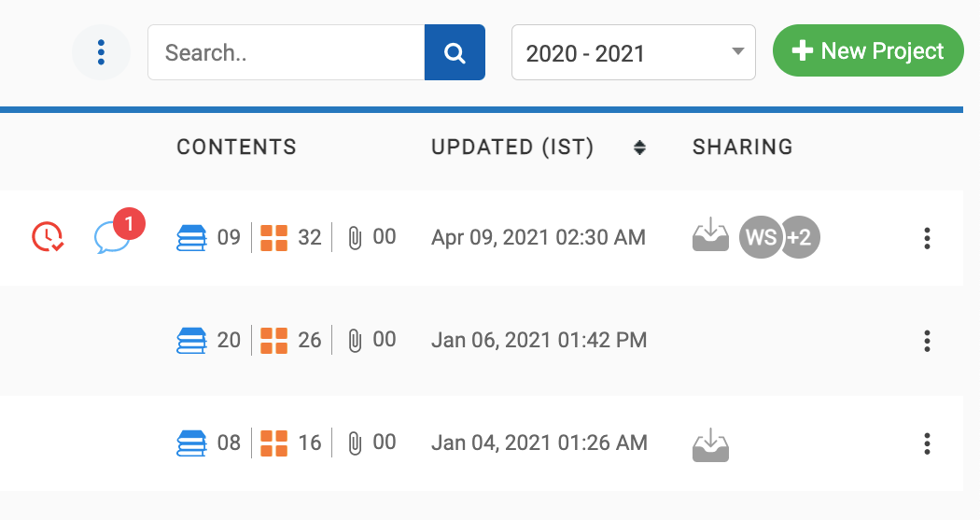Screen dimensions: 980x520
Task: Open the kebab menu for the Apr 09 project
Action: pyautogui.click(x=927, y=238)
